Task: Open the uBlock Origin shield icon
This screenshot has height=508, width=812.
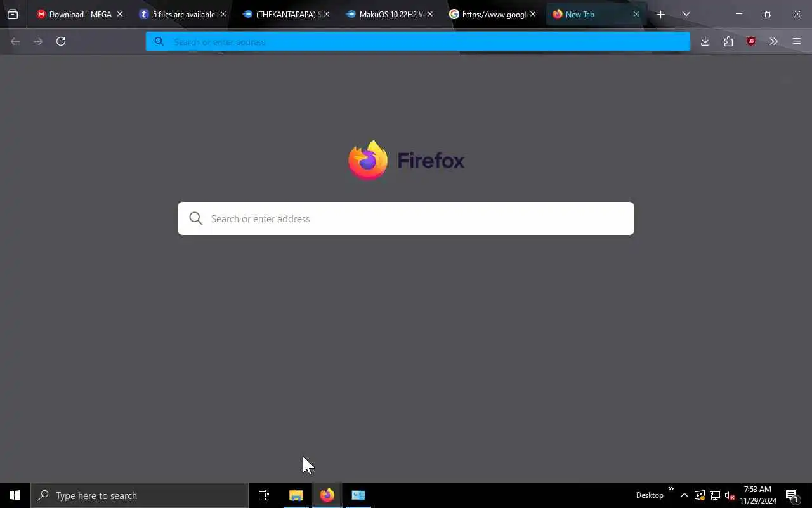Action: tap(751, 41)
